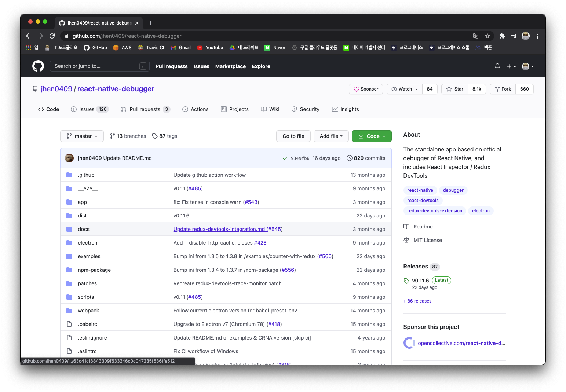Open the GitHub user avatar menu
This screenshot has width=566, height=392.
click(527, 66)
